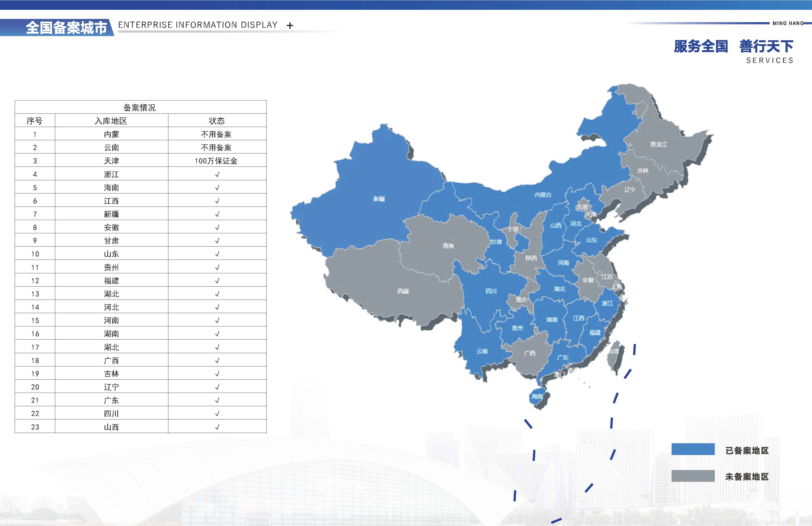Click the 全国备案城市 title banner

click(x=66, y=28)
